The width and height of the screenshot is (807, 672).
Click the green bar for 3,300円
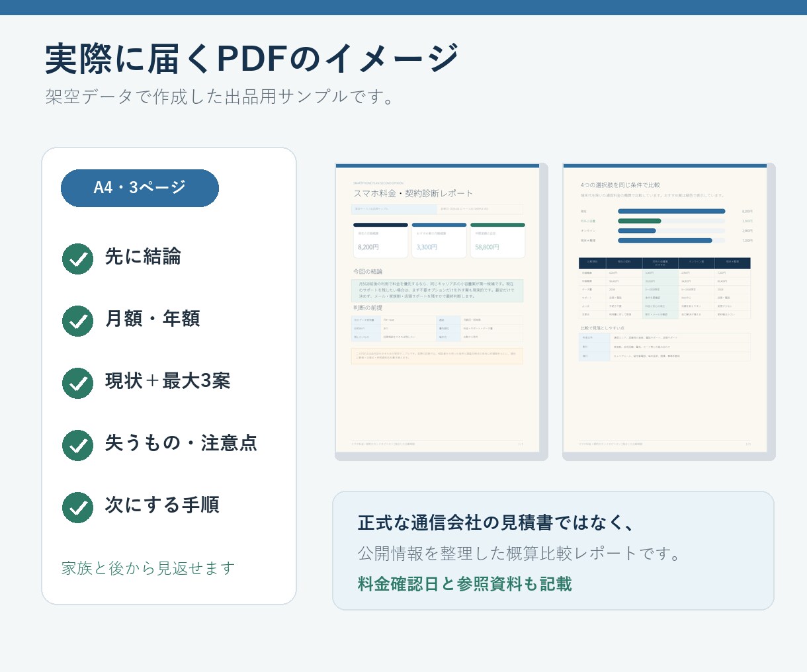pyautogui.click(x=640, y=221)
